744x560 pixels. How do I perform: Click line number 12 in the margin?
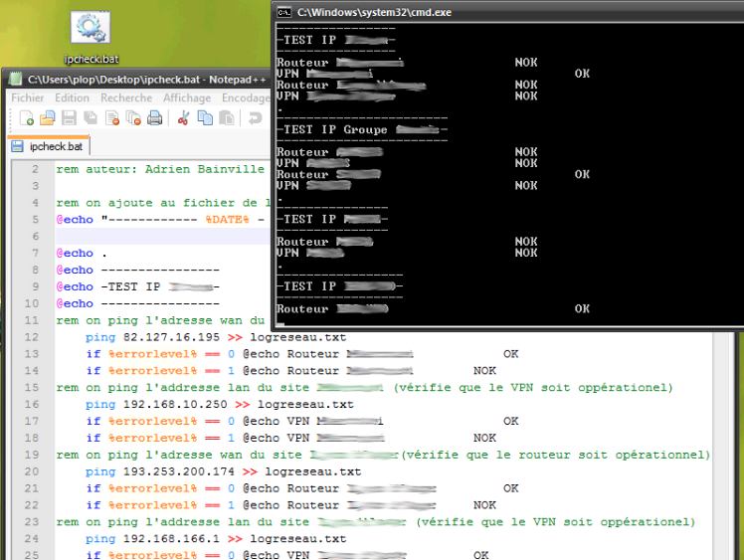pos(31,337)
